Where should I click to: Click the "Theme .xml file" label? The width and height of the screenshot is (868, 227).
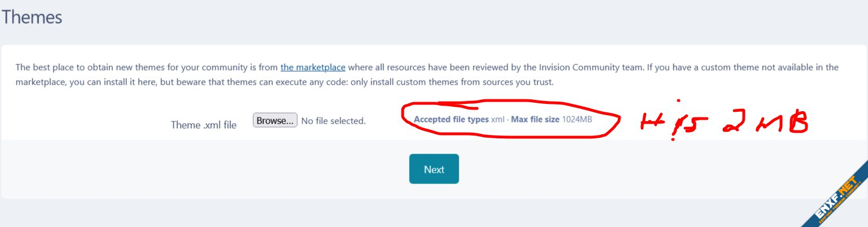point(204,125)
